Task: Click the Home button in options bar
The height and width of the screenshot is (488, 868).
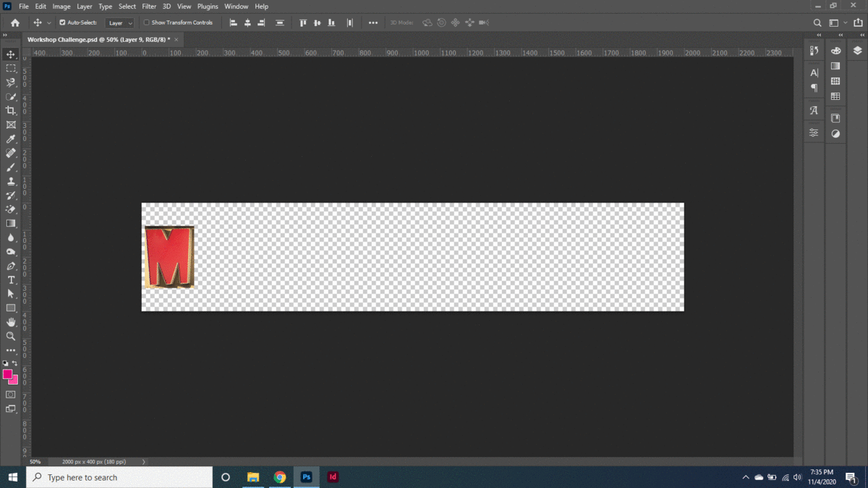Action: pyautogui.click(x=14, y=23)
